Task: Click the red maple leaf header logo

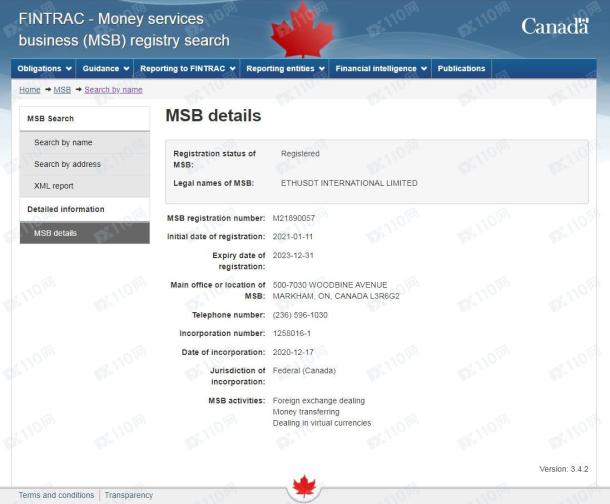Action: [303, 30]
